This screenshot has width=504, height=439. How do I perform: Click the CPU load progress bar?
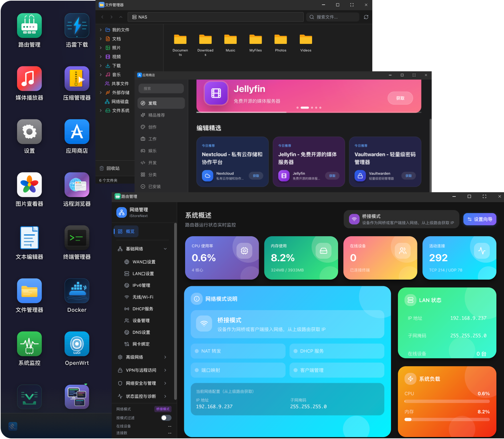[x=447, y=401]
